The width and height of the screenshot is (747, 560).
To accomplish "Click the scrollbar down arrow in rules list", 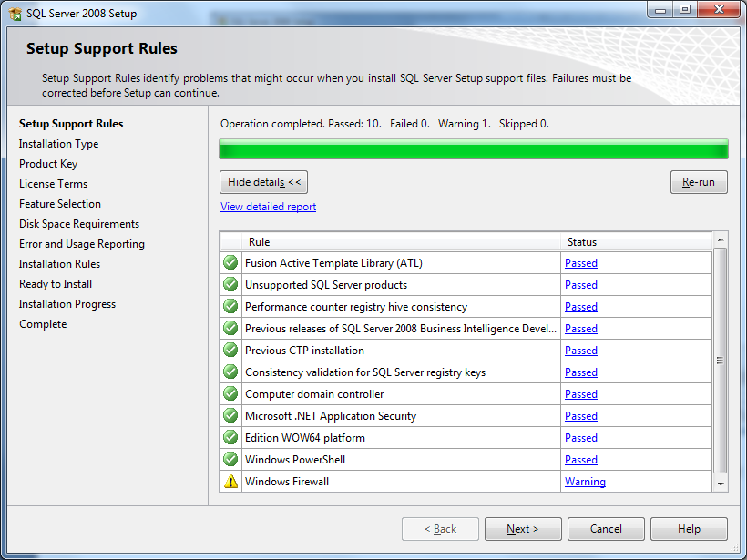I will tap(721, 484).
